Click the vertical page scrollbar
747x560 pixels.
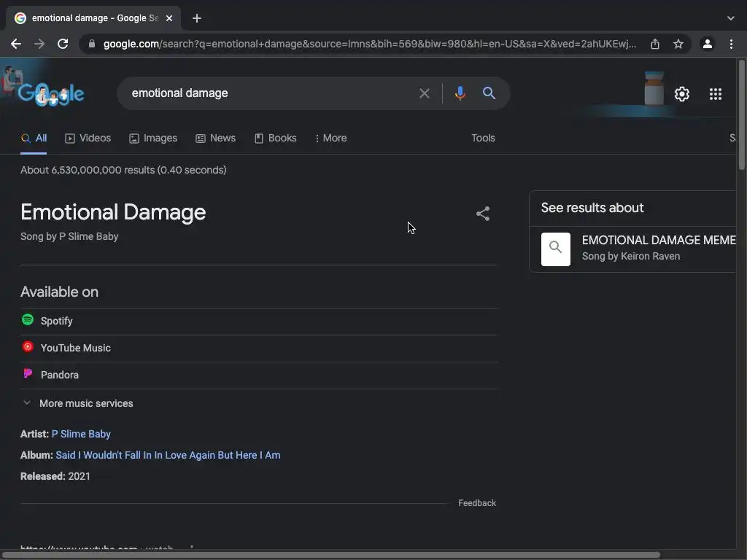pyautogui.click(x=742, y=114)
